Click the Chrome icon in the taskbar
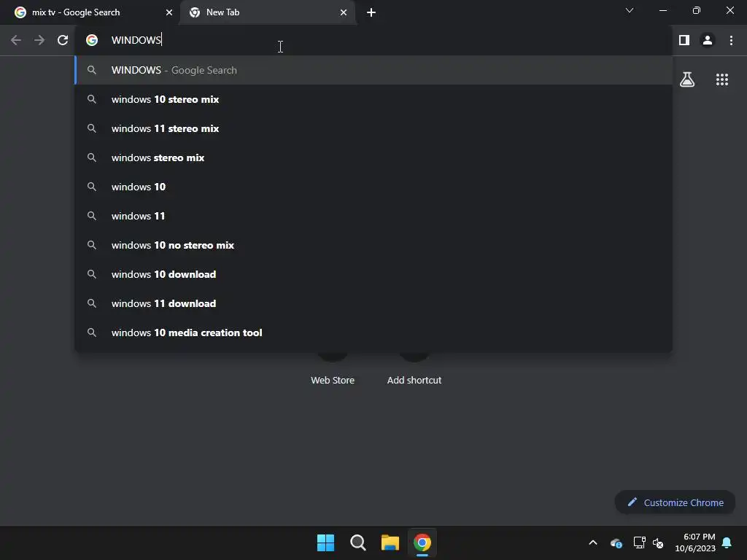 (x=422, y=542)
